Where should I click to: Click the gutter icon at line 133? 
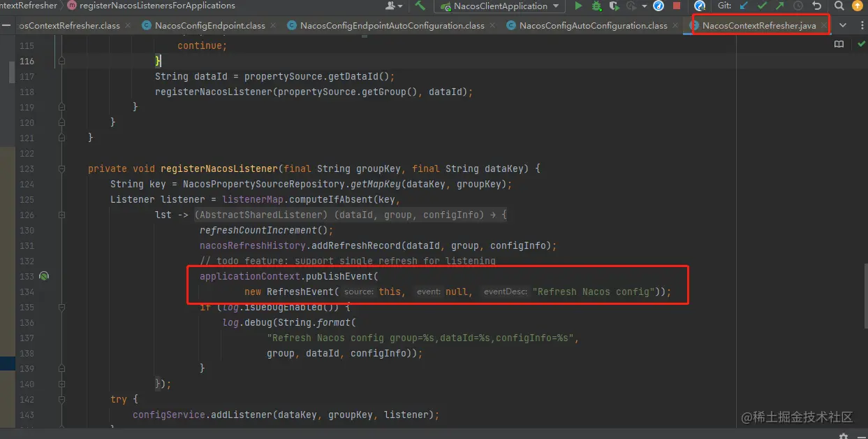pos(44,276)
